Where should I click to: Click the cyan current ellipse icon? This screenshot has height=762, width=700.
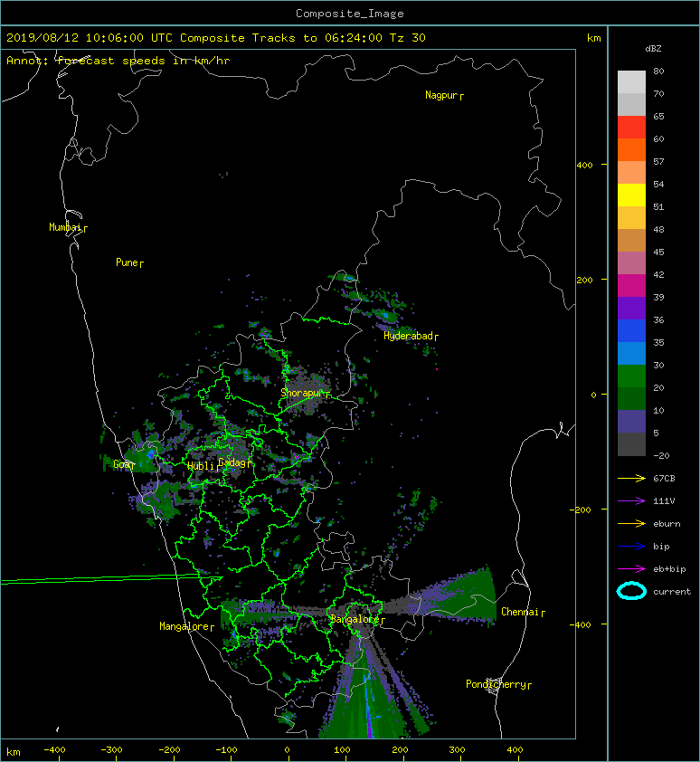631,592
